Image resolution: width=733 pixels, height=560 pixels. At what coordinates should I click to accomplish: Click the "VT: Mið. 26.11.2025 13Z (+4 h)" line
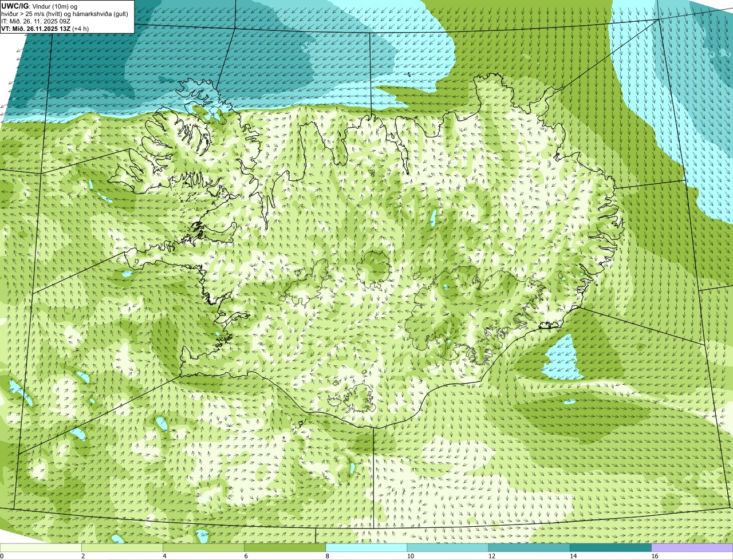click(x=45, y=29)
